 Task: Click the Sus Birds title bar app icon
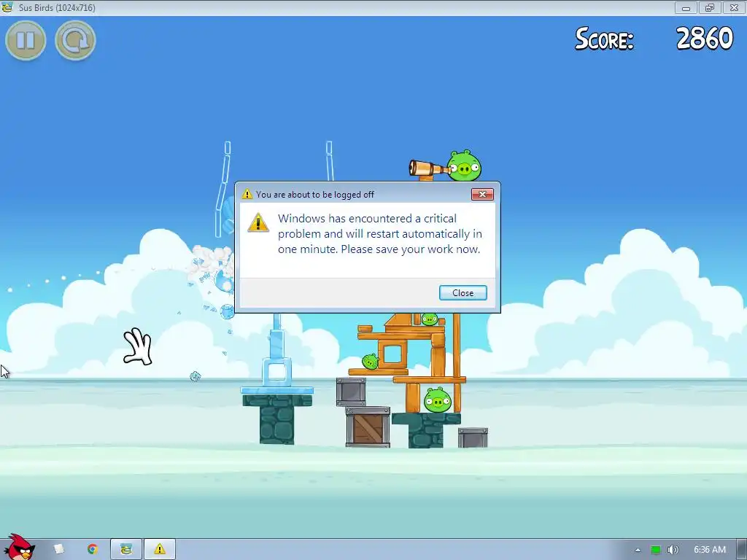click(x=7, y=7)
